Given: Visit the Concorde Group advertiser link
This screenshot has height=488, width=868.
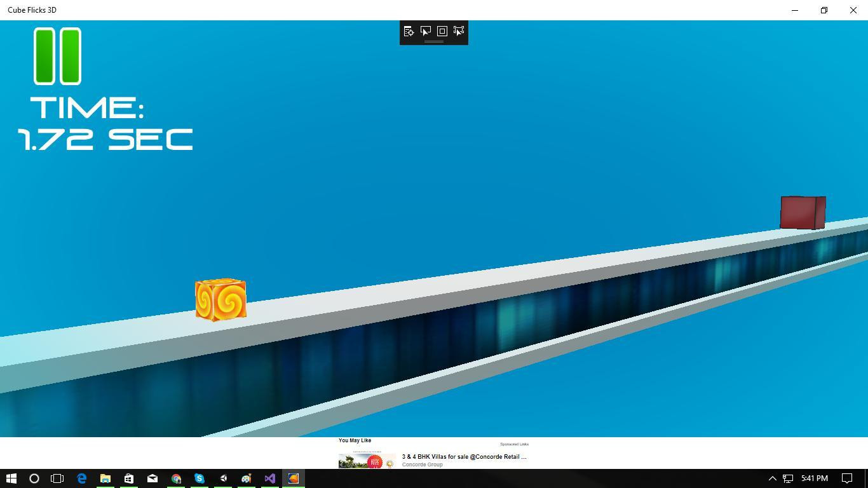Looking at the screenshot, I should point(422,464).
